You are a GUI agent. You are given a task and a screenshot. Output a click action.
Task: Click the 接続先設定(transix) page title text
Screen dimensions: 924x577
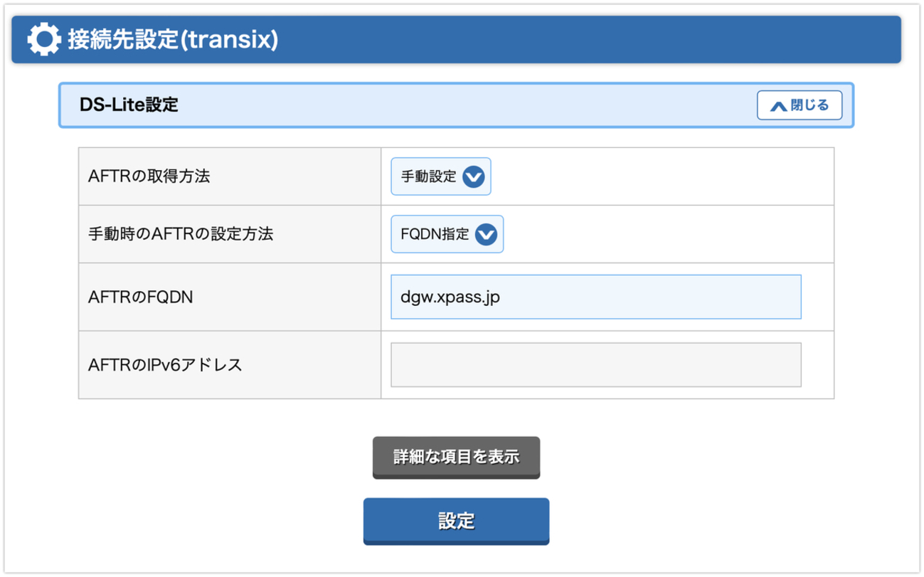click(172, 40)
